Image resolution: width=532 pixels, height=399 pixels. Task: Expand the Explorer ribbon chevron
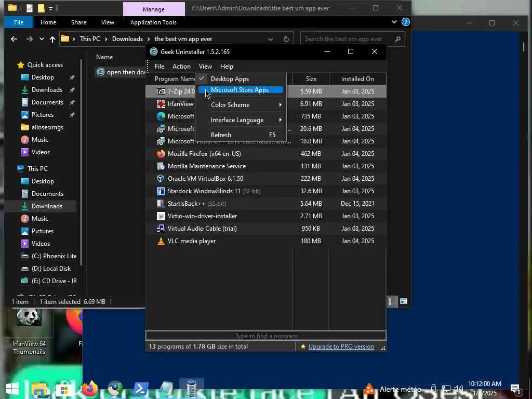(394, 22)
